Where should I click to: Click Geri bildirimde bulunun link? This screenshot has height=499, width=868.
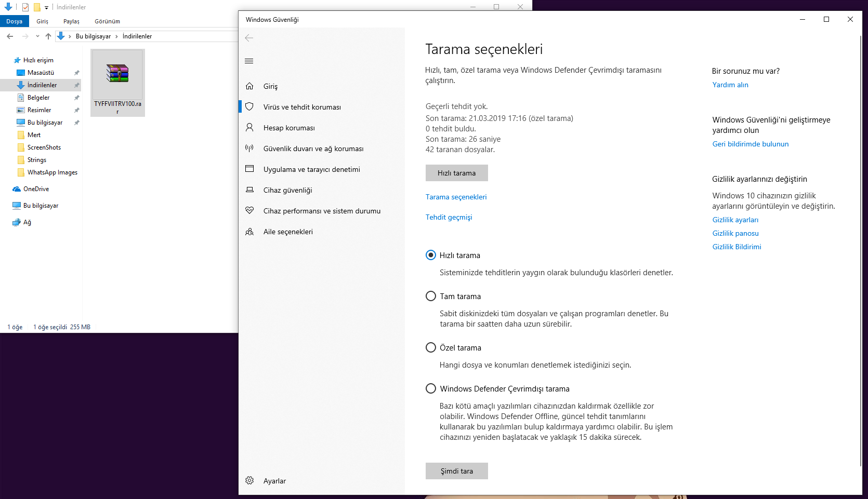pos(751,144)
